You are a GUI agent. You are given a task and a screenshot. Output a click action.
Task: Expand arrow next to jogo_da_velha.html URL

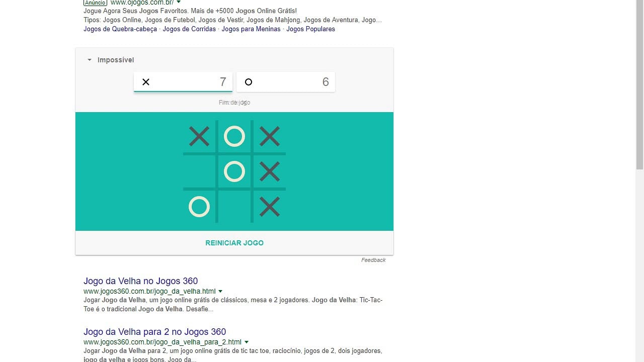(220, 292)
